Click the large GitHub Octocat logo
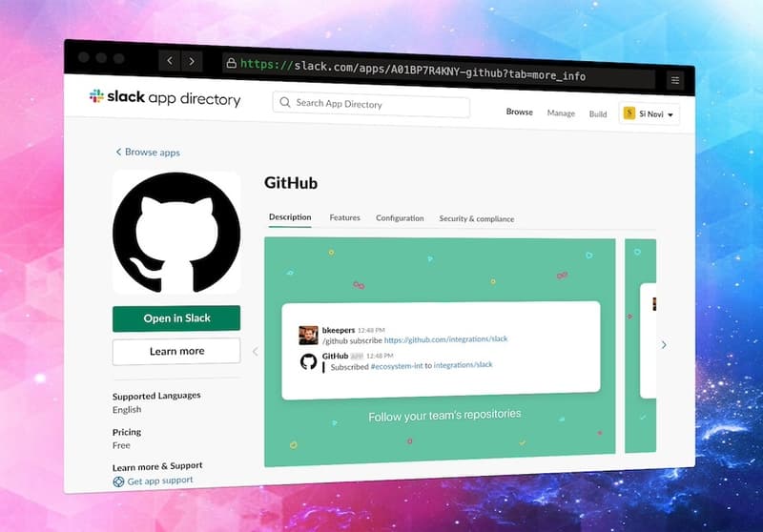 pos(176,233)
